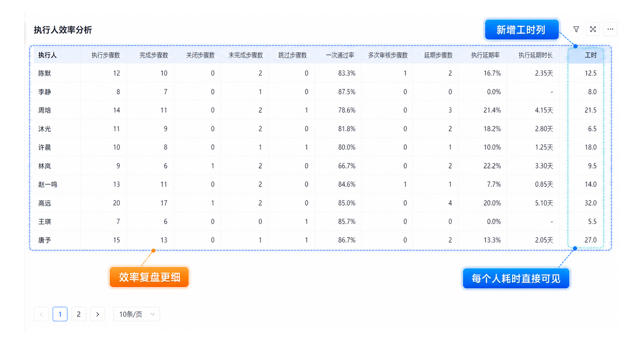Viewport: 644px width, 343px height.
Task: Click the 执行延期时长 column header
Action: 536,55
